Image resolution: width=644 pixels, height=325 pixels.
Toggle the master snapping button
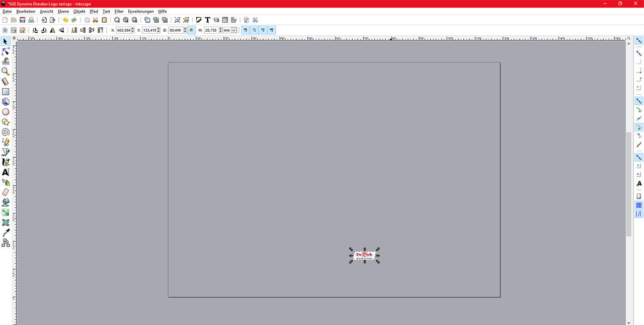click(x=639, y=40)
